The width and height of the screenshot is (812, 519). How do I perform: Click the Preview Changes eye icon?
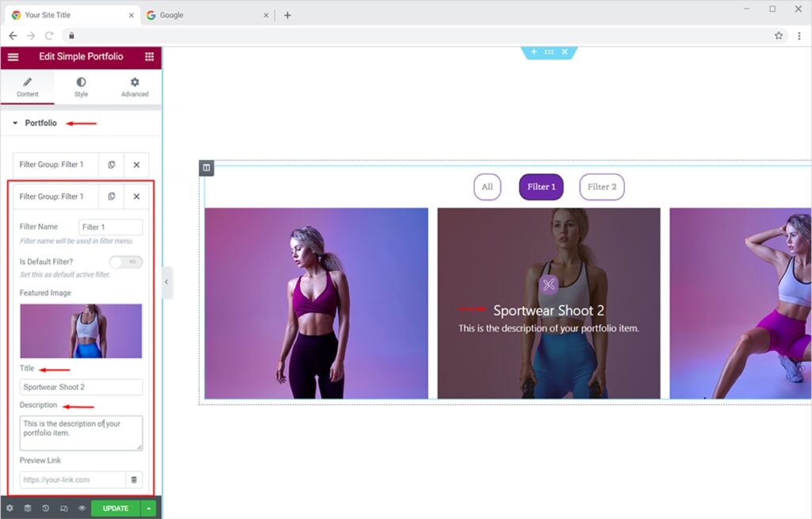(82, 509)
